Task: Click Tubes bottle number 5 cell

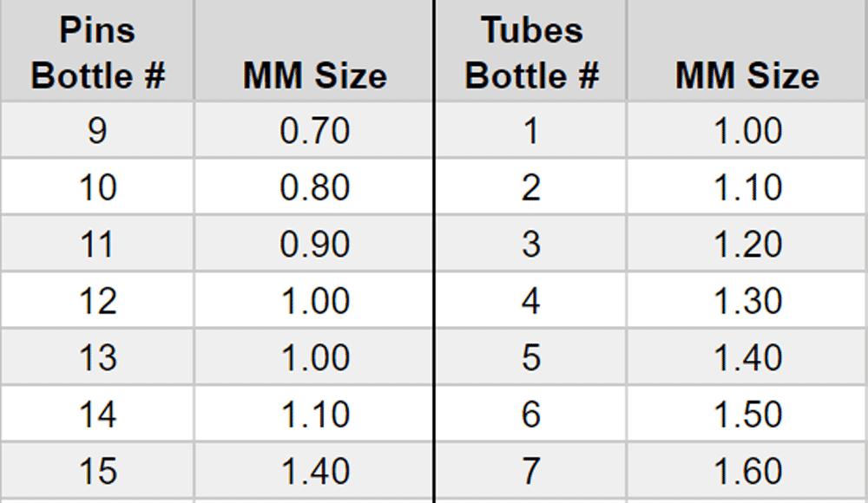Action: [x=531, y=358]
